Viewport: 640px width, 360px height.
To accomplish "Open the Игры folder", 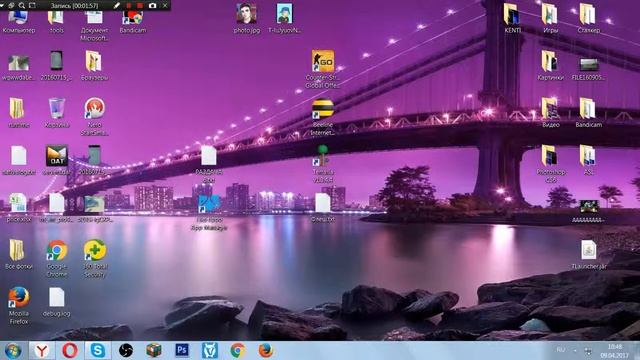I will click(550, 18).
